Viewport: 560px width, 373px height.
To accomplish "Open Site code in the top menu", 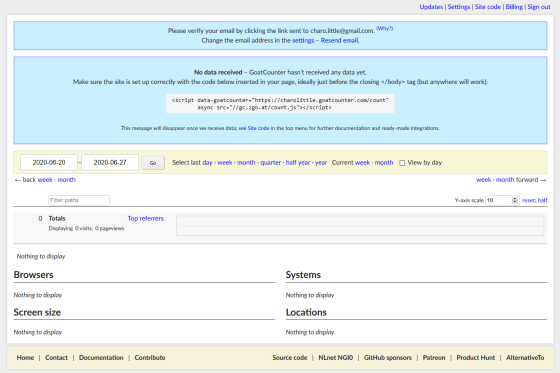I will [488, 7].
